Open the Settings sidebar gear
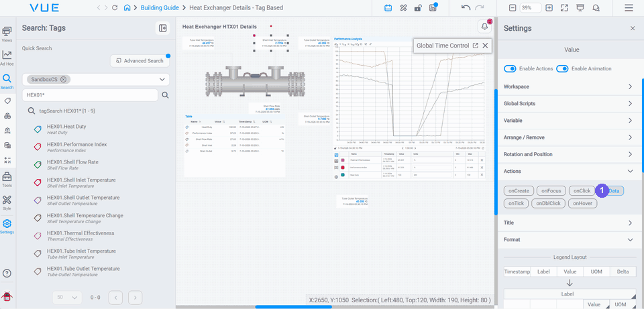This screenshot has width=644, height=309. (7, 226)
